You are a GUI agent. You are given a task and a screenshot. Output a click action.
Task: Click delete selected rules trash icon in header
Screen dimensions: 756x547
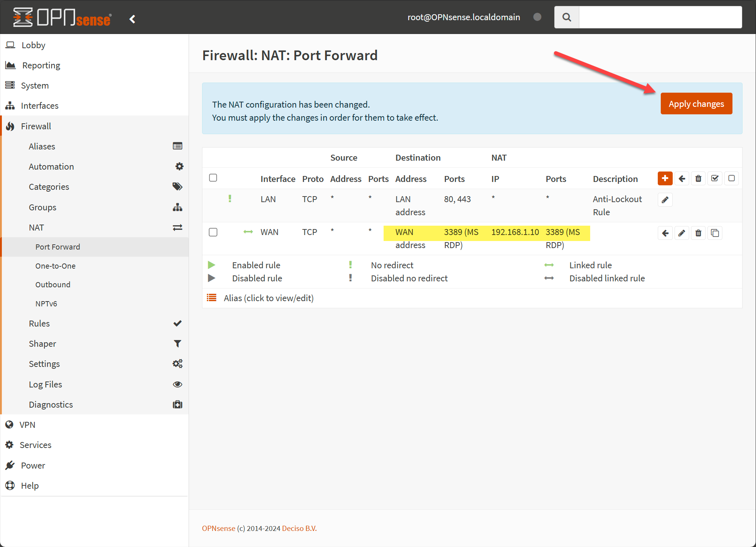click(698, 179)
